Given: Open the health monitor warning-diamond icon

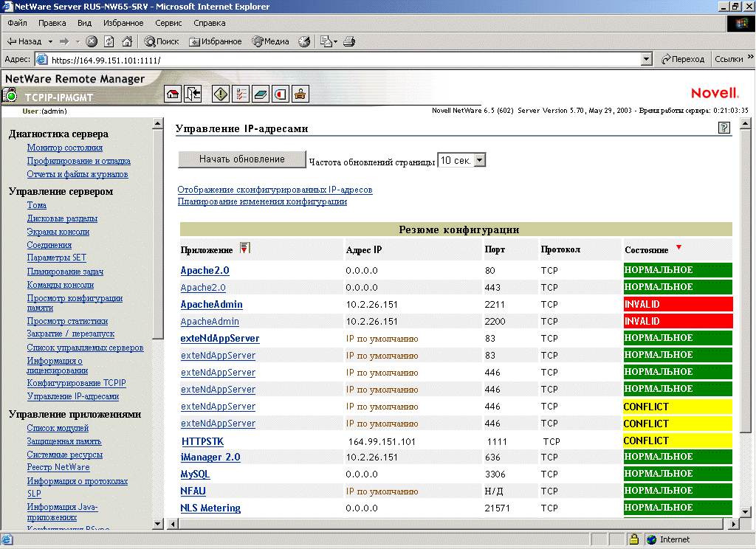Looking at the screenshot, I should [220, 94].
